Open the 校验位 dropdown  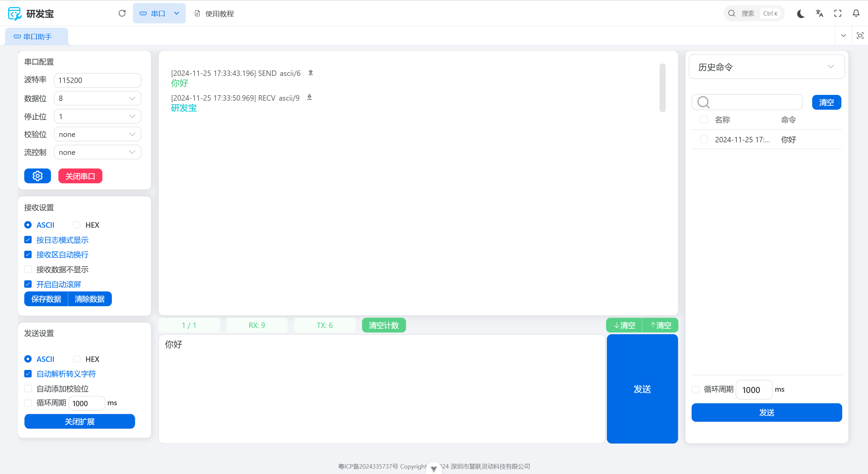[97, 135]
